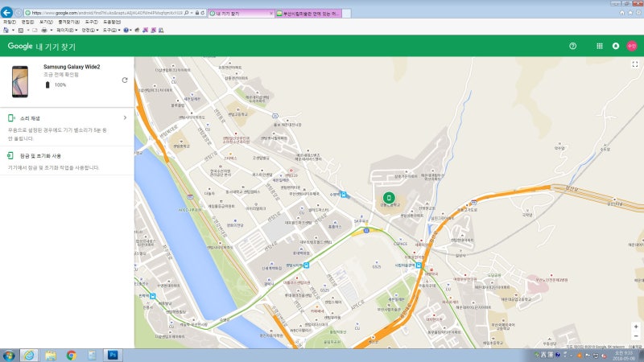Open the dropdown arrow beside the print icon
The image size is (644, 362).
coord(51,31)
